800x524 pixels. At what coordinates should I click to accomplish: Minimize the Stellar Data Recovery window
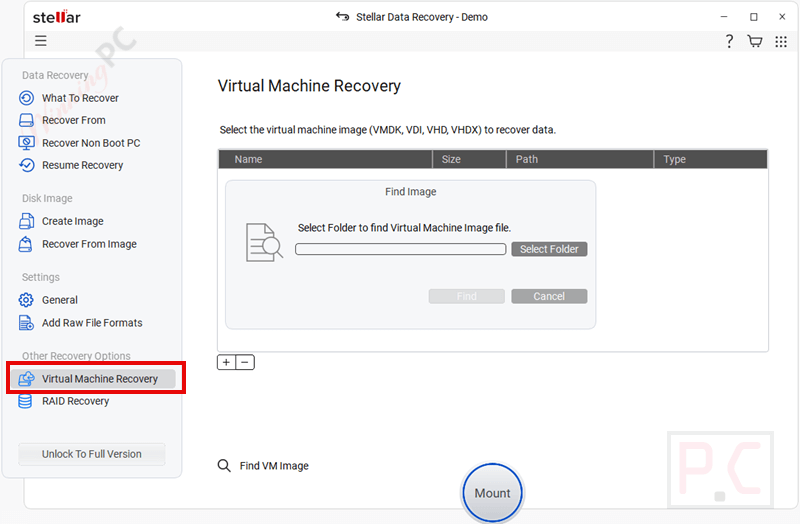(723, 17)
